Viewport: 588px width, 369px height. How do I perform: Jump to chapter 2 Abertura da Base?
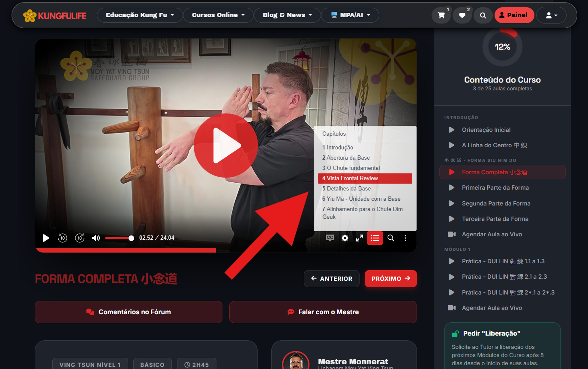(365, 158)
